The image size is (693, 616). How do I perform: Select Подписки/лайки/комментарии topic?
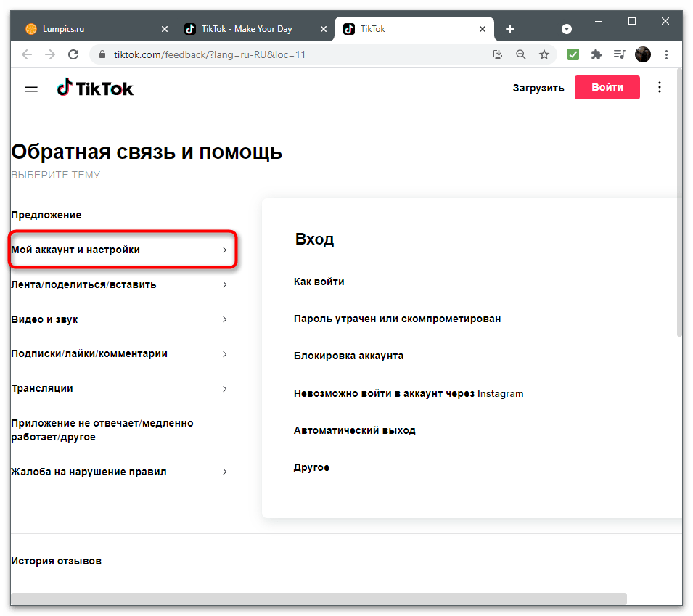pos(89,353)
